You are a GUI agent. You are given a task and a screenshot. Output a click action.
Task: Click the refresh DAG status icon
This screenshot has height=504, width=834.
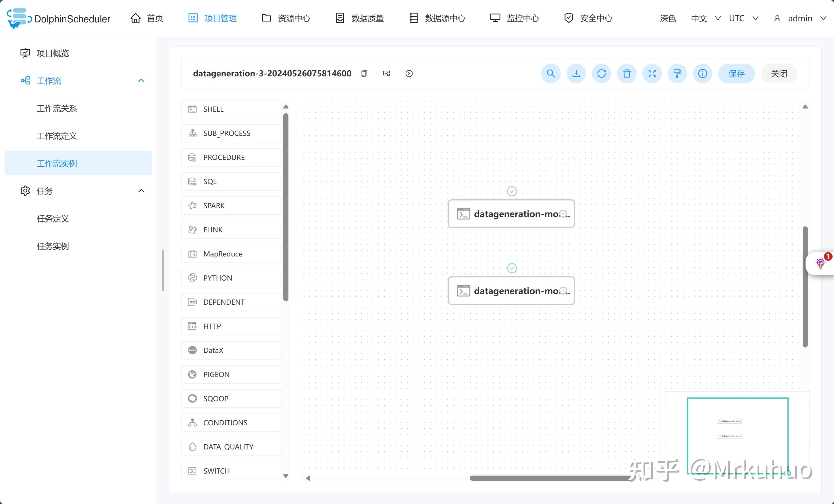[602, 74]
